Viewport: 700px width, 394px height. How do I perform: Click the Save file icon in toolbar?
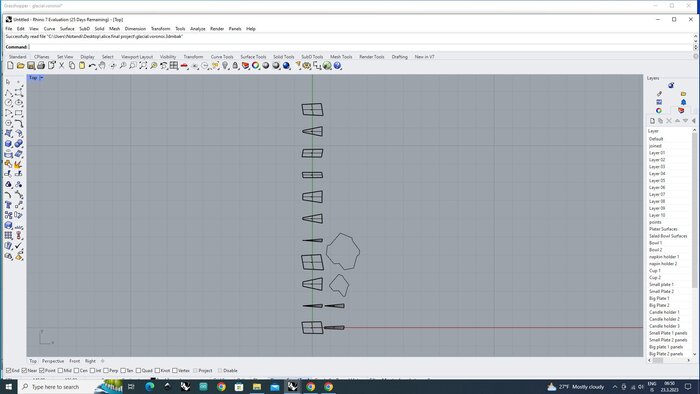pyautogui.click(x=31, y=66)
